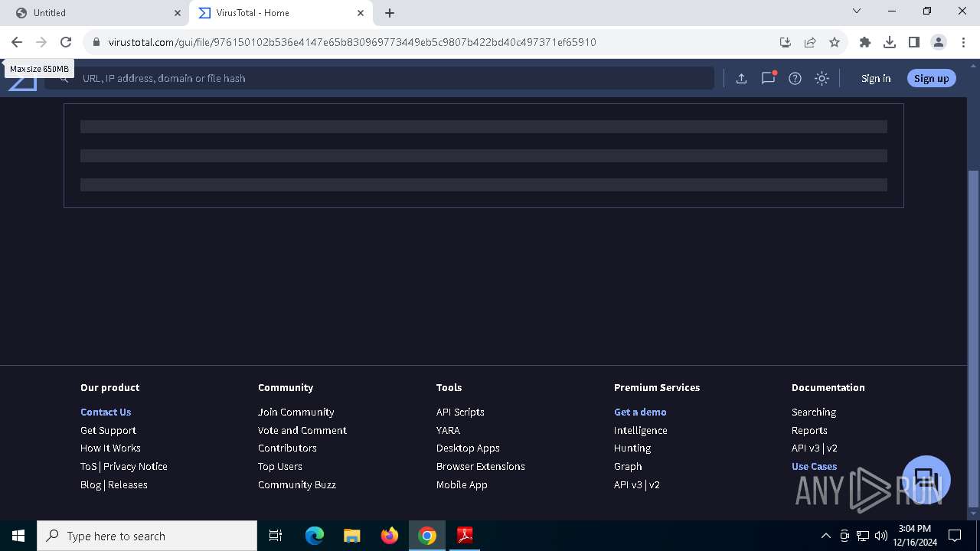
Task: Open the Use Cases link
Action: (x=814, y=466)
